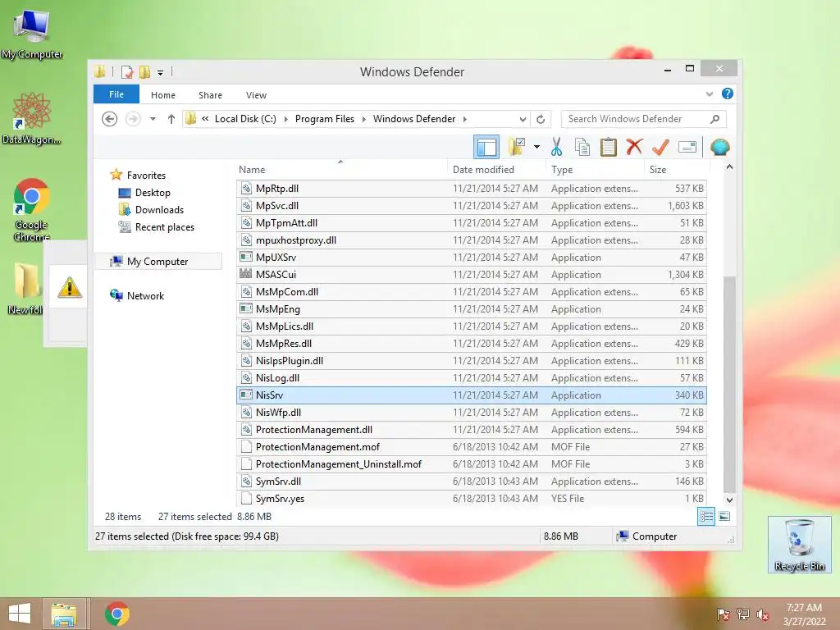Click the blue shell globe toolbar icon

(x=720, y=147)
